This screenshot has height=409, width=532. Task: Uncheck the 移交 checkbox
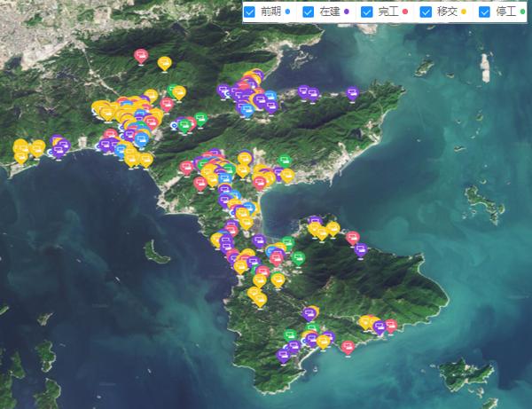[x=426, y=12]
